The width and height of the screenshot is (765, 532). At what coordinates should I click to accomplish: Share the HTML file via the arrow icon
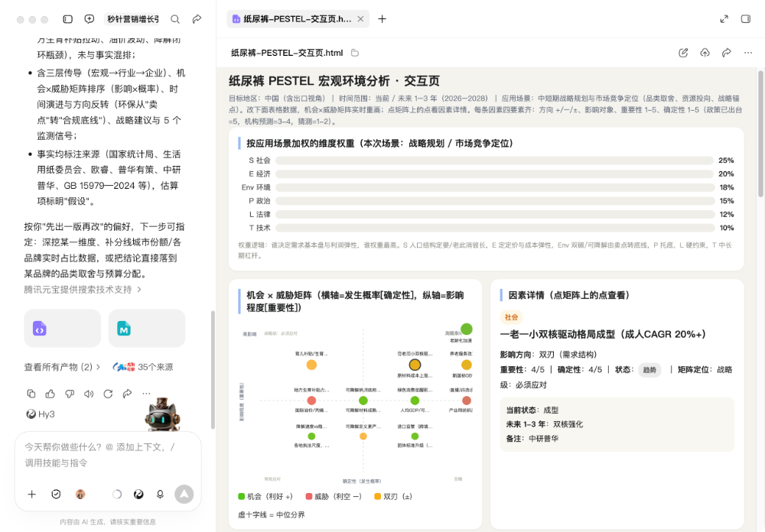coord(727,53)
